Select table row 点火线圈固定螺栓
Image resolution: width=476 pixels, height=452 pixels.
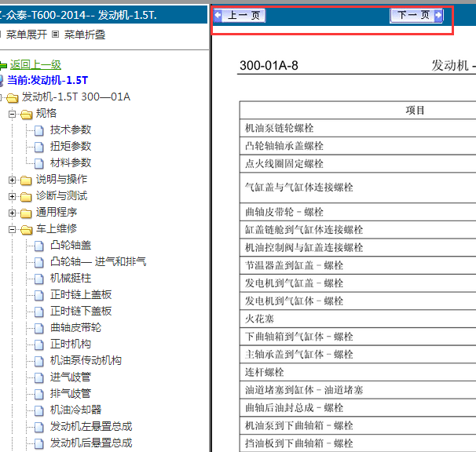[x=358, y=164]
